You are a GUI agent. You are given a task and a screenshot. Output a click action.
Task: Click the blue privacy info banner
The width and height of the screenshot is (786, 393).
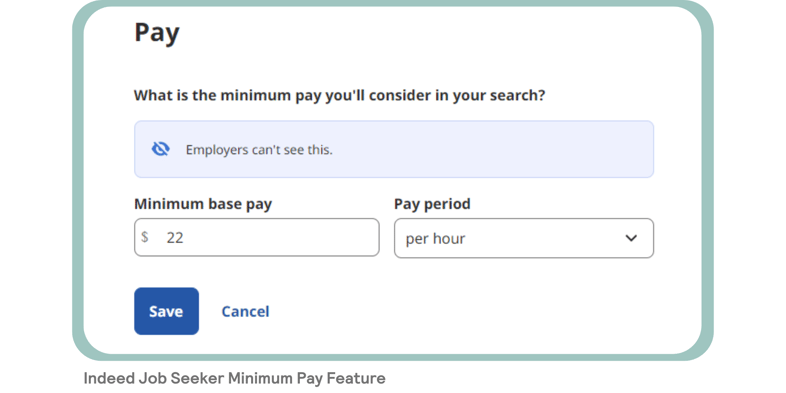[394, 149]
